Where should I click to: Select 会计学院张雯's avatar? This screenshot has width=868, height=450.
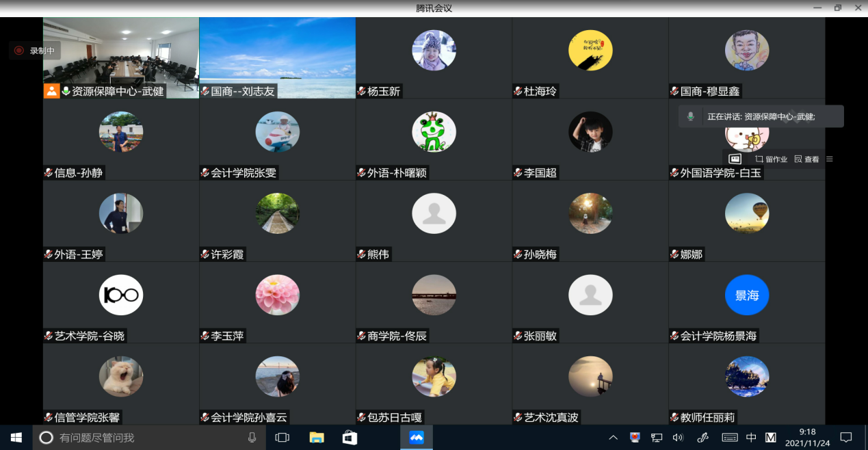click(x=277, y=132)
